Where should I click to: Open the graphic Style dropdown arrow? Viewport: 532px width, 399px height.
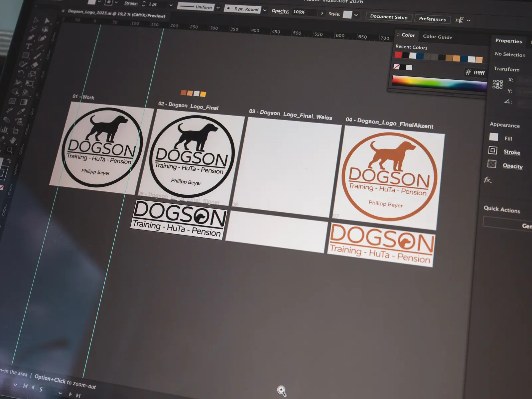coord(356,15)
